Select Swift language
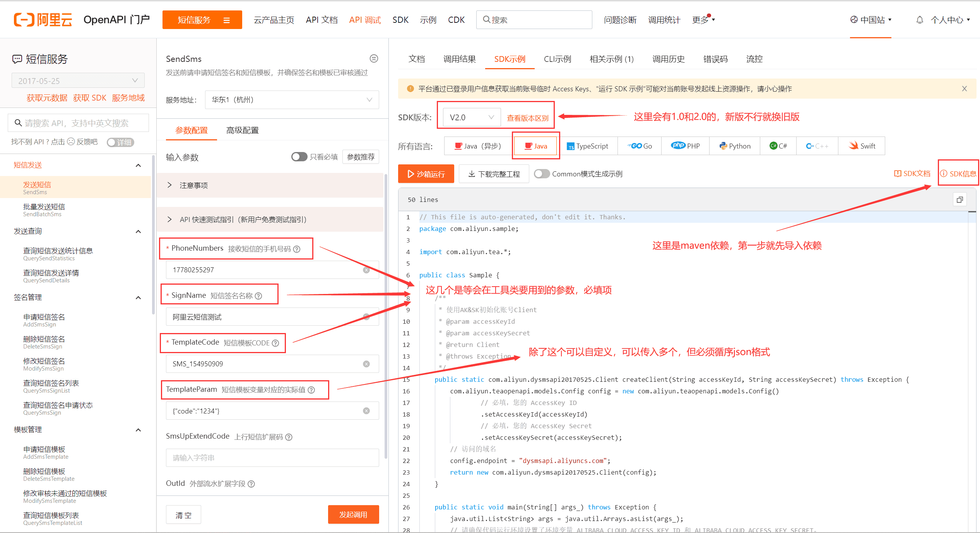The width and height of the screenshot is (980, 533). click(862, 146)
